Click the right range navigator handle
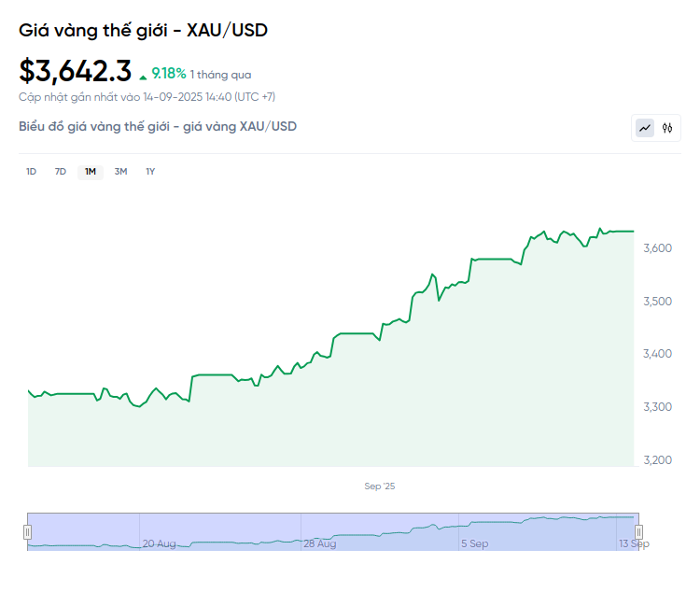The width and height of the screenshot is (700, 592). (x=639, y=531)
